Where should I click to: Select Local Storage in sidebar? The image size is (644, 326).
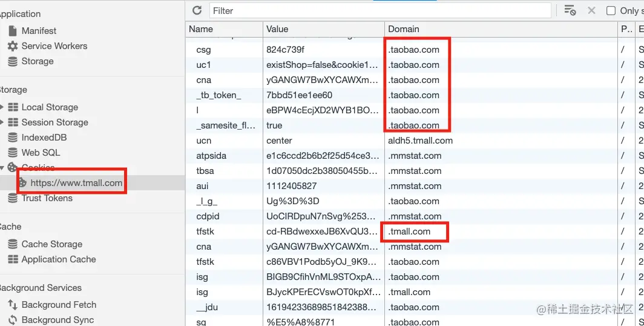[50, 107]
